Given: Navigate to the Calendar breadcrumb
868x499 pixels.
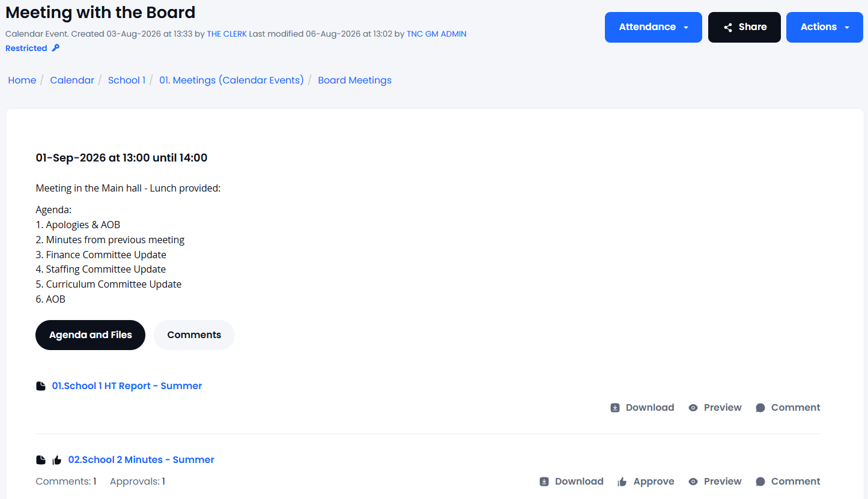Looking at the screenshot, I should 72,80.
